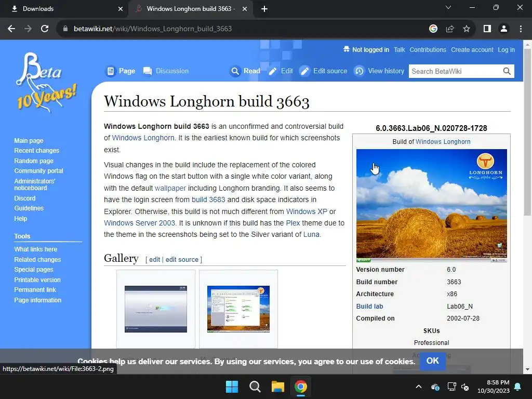Switch to the Downloads tab

click(x=64, y=9)
